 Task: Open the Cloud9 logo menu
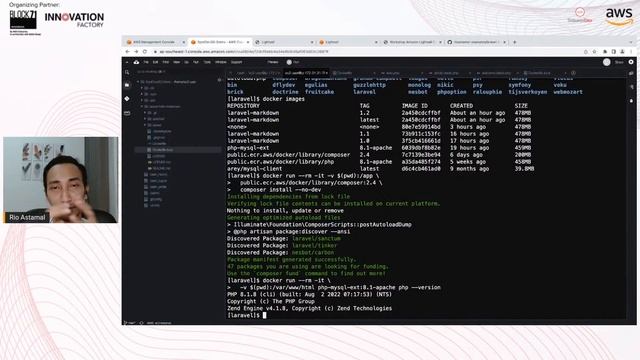point(136,62)
